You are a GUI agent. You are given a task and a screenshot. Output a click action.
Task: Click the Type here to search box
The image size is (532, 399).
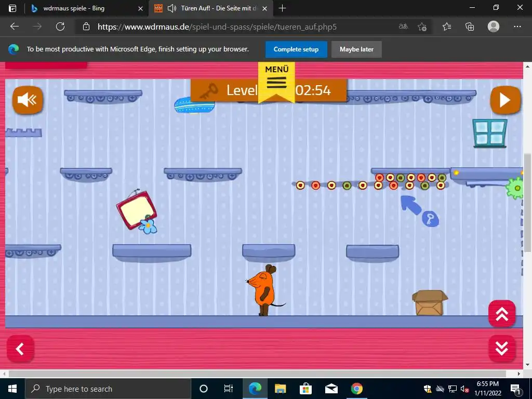(108, 389)
